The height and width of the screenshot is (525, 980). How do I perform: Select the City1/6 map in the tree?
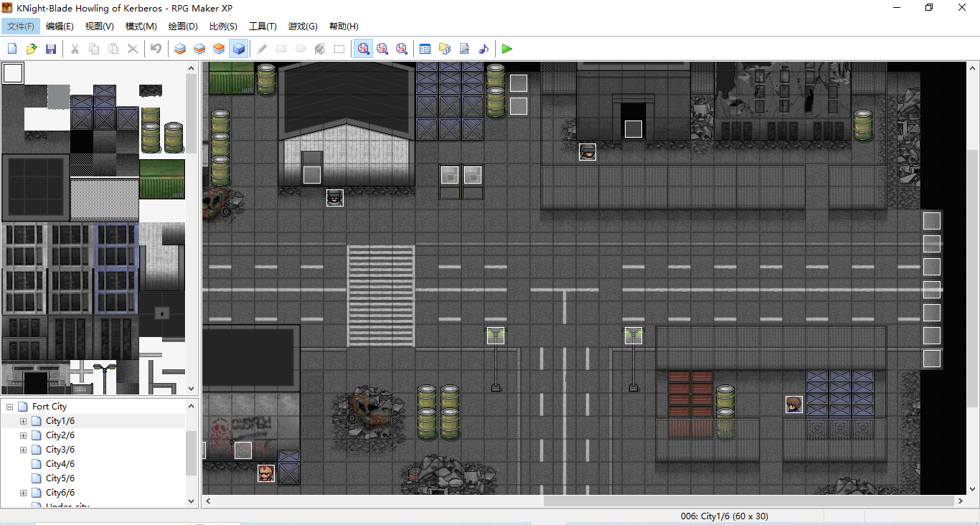(60, 421)
